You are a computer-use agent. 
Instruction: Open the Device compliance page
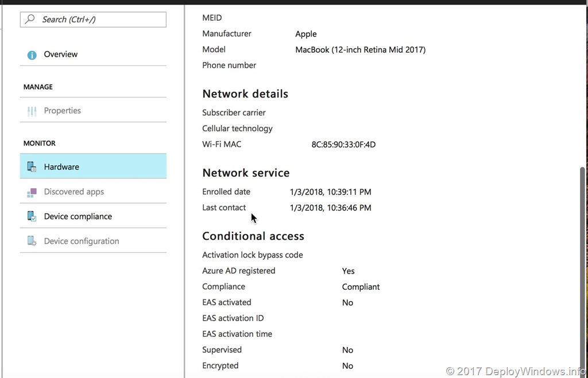78,217
